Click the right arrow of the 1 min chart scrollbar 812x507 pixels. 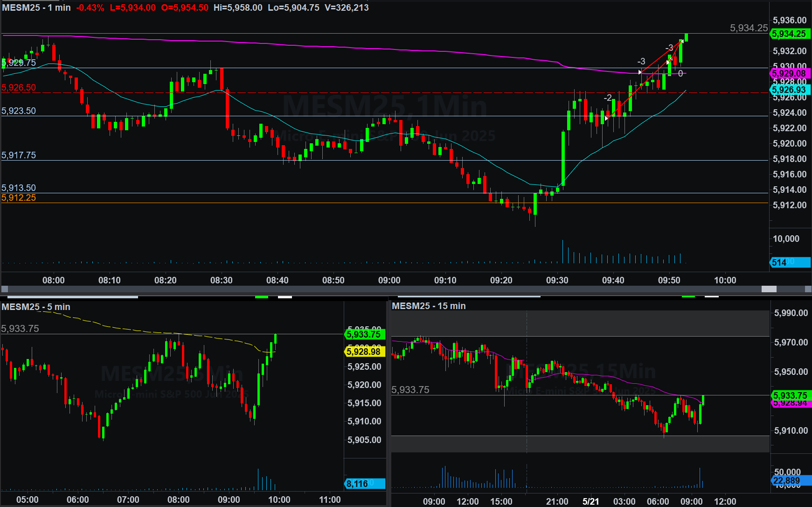point(808,289)
